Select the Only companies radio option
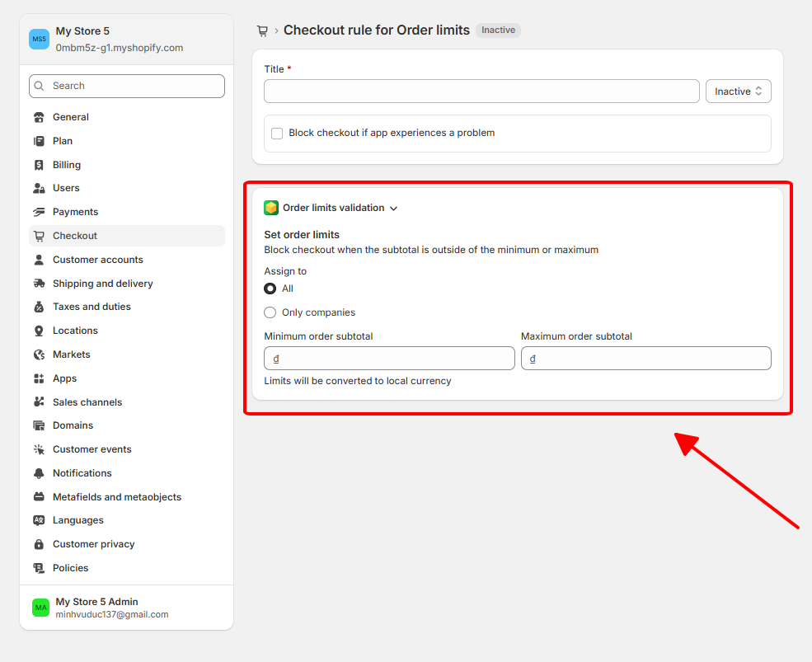The height and width of the screenshot is (662, 812). (x=270, y=312)
